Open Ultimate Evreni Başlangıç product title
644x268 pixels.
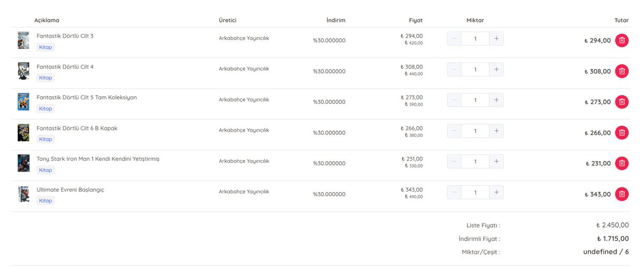[x=70, y=190]
